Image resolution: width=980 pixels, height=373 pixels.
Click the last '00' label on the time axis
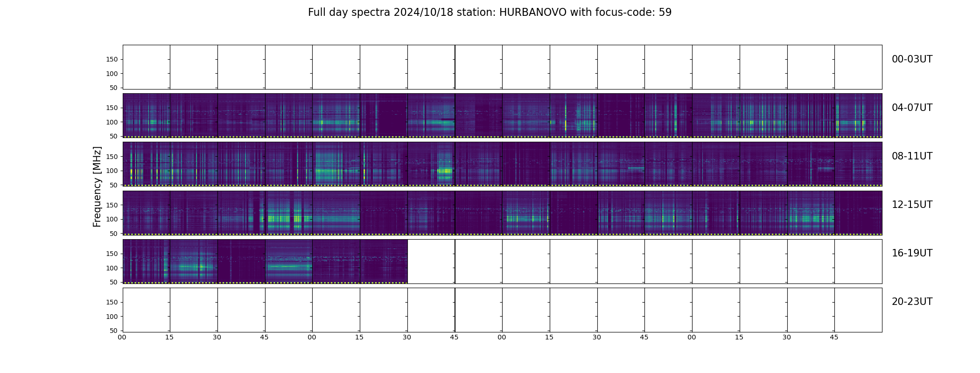(692, 337)
